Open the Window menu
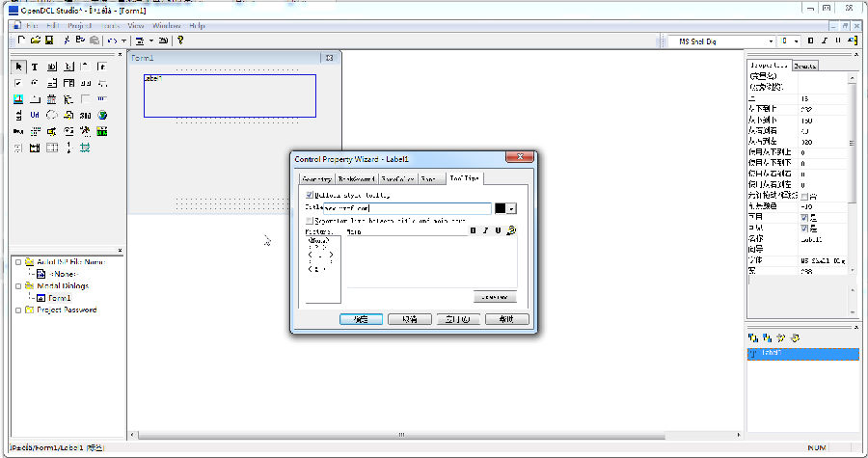 pyautogui.click(x=167, y=25)
